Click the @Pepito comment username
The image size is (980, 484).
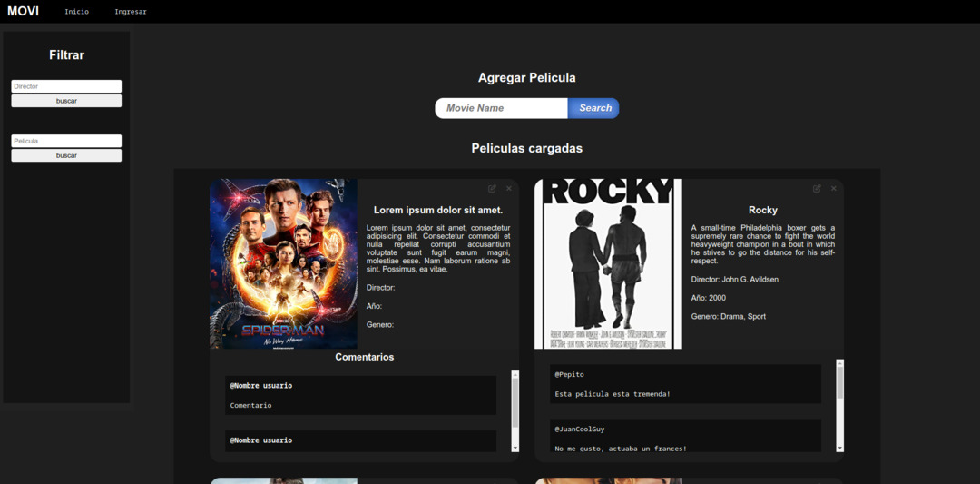pos(569,374)
